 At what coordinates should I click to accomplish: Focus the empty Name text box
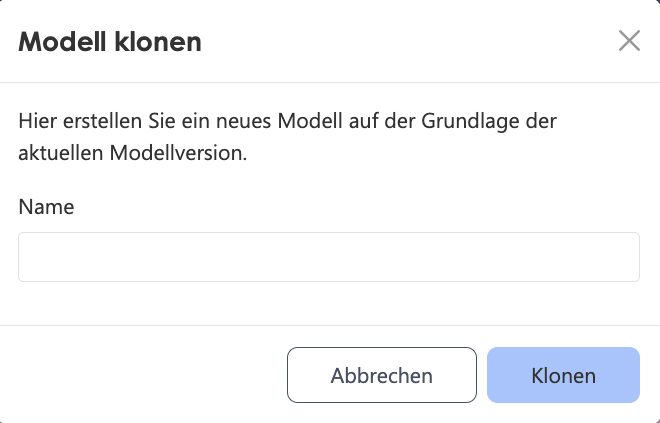point(329,257)
